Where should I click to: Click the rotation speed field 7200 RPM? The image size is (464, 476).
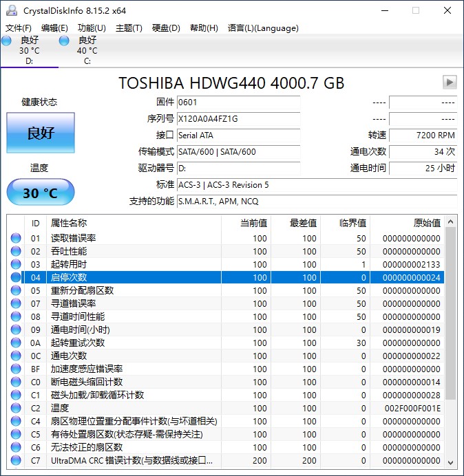[x=423, y=135]
